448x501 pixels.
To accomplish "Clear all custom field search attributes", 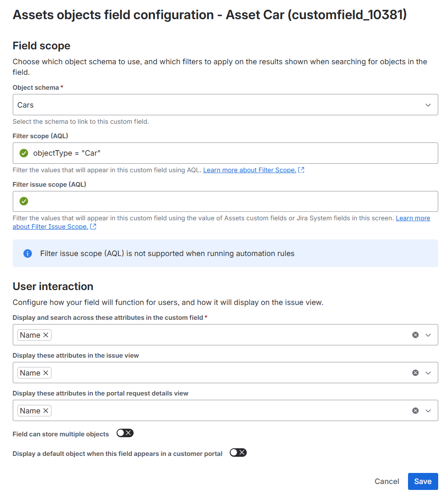I will 415,335.
